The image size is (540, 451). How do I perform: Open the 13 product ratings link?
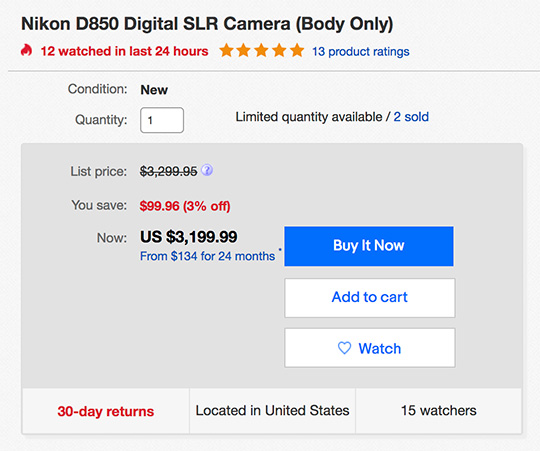click(361, 52)
